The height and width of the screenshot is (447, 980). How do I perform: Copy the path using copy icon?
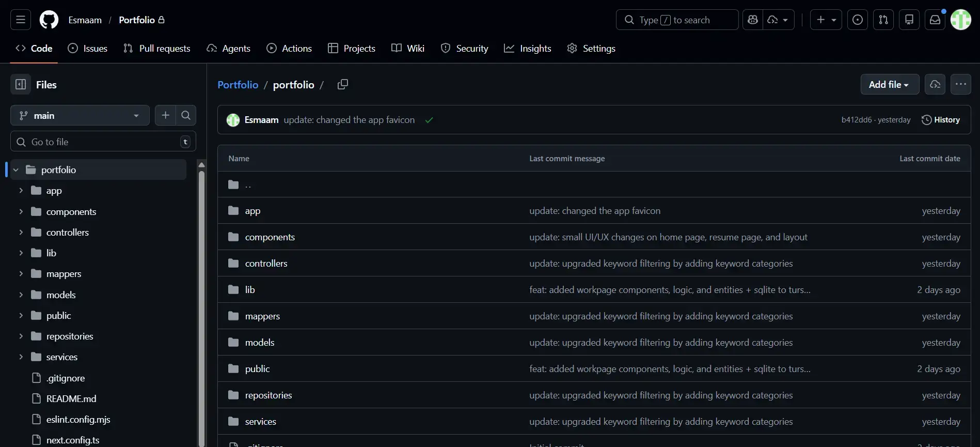[342, 84]
